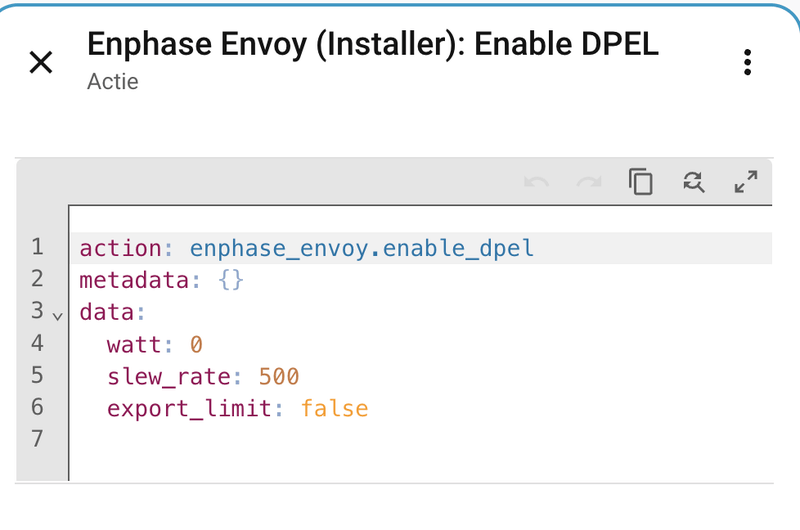The height and width of the screenshot is (530, 800).
Task: Click the metadata key text
Action: click(134, 280)
